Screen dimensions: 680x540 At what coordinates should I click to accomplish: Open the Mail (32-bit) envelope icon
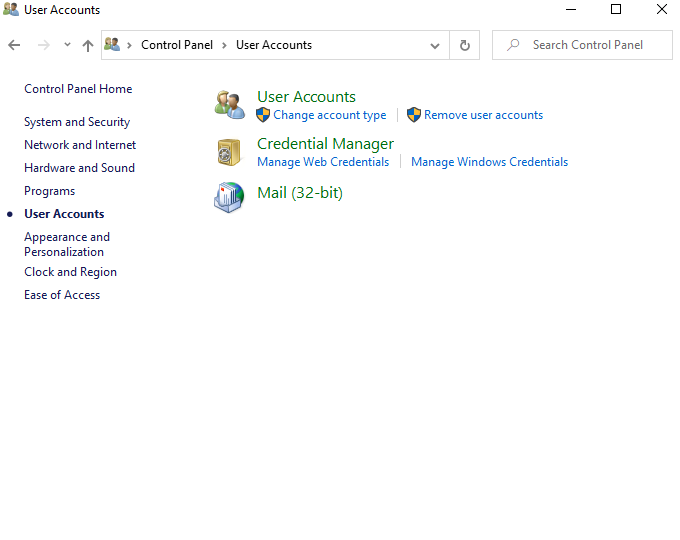coord(229,197)
